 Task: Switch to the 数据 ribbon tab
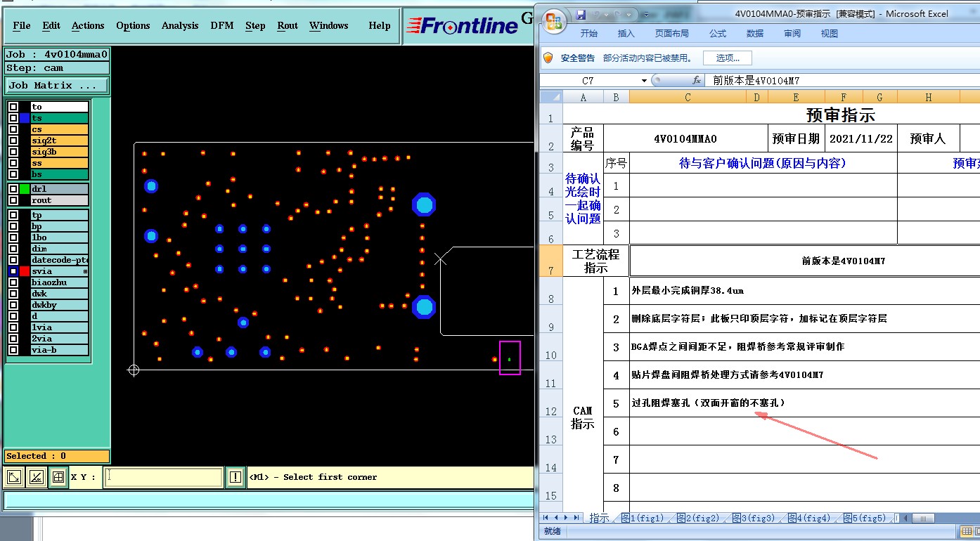click(x=755, y=34)
